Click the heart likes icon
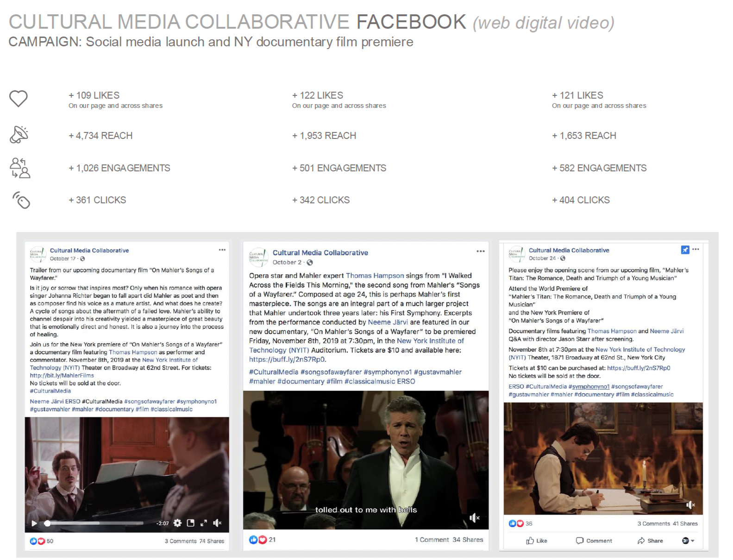 [19, 98]
